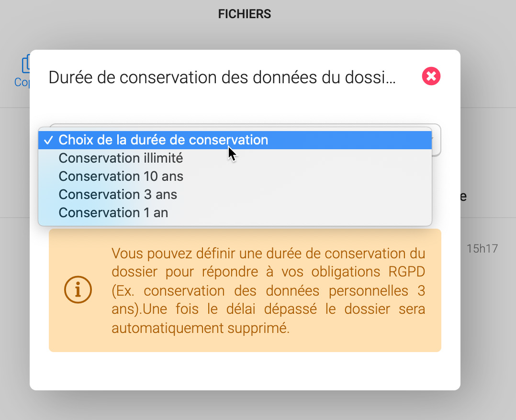Image resolution: width=516 pixels, height=420 pixels.
Task: Click the info icon in the orange notice
Action: [78, 290]
